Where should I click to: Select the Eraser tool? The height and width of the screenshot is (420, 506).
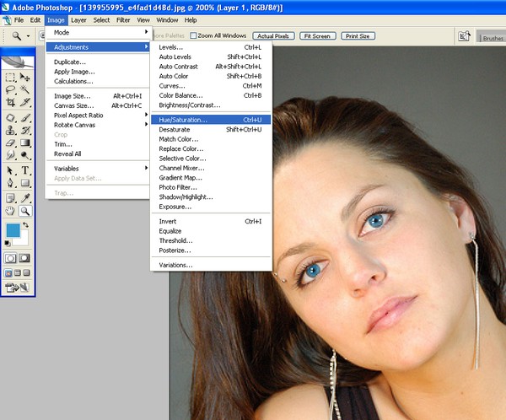coord(10,143)
